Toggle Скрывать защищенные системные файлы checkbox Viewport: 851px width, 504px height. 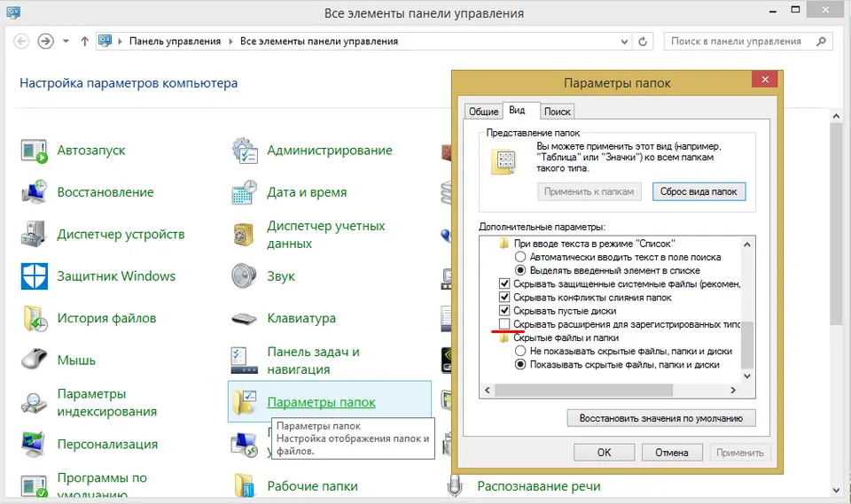[x=504, y=283]
